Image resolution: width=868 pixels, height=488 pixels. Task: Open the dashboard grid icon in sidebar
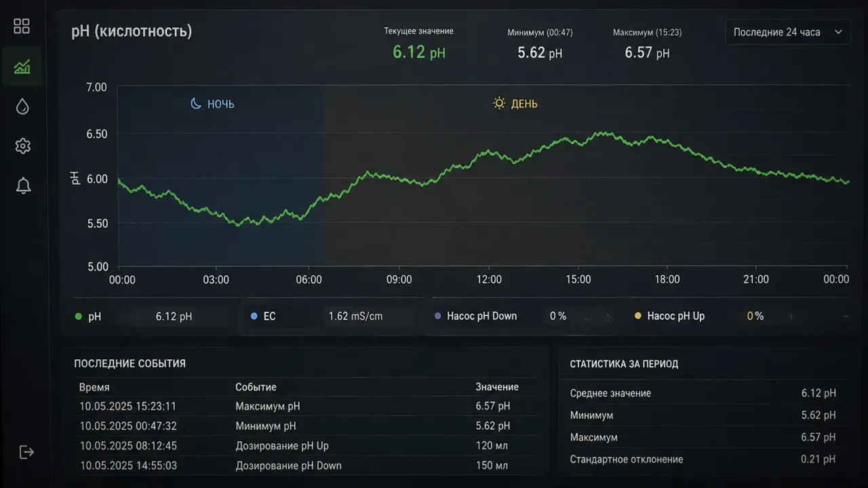click(x=22, y=26)
